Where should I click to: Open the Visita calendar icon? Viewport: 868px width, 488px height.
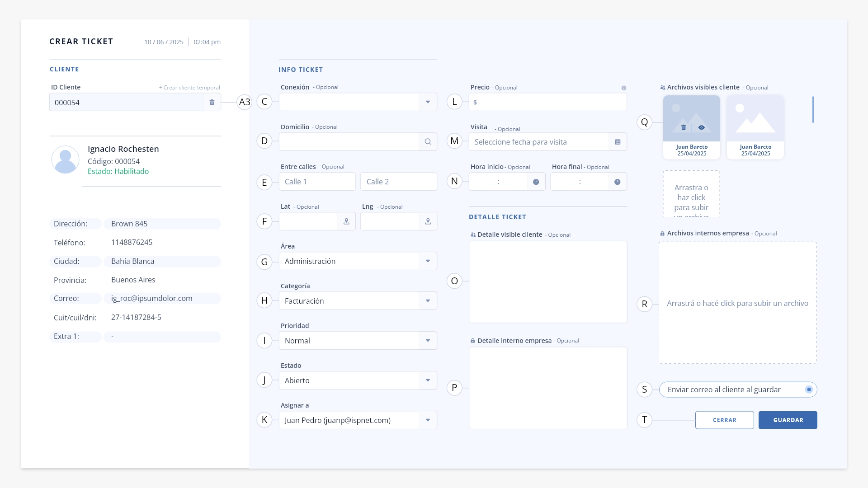click(618, 142)
